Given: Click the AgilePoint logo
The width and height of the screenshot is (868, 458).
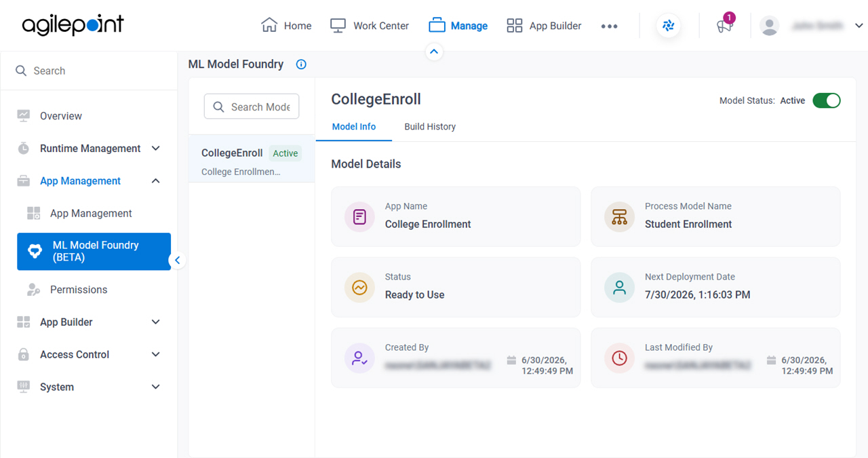Looking at the screenshot, I should (73, 25).
